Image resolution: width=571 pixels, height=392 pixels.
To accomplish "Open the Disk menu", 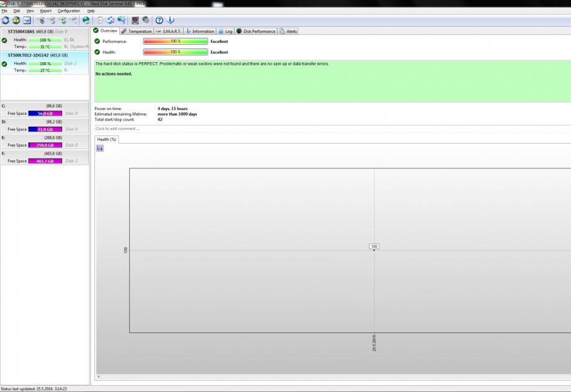I will point(17,11).
